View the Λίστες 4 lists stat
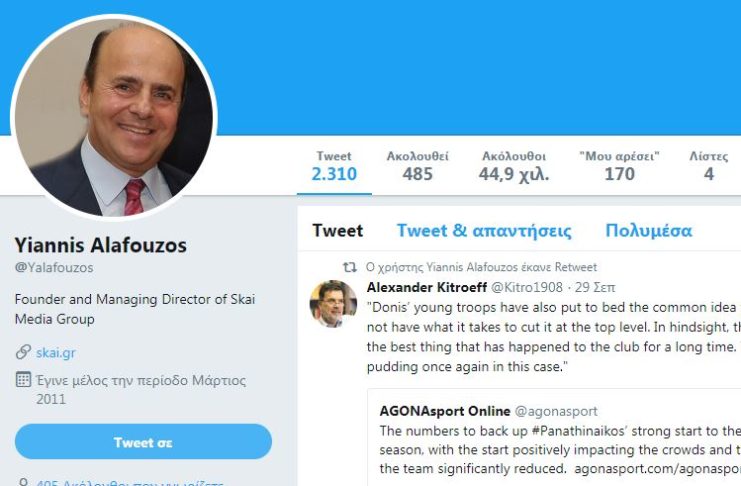Image resolution: width=741 pixels, height=486 pixels. (x=708, y=166)
